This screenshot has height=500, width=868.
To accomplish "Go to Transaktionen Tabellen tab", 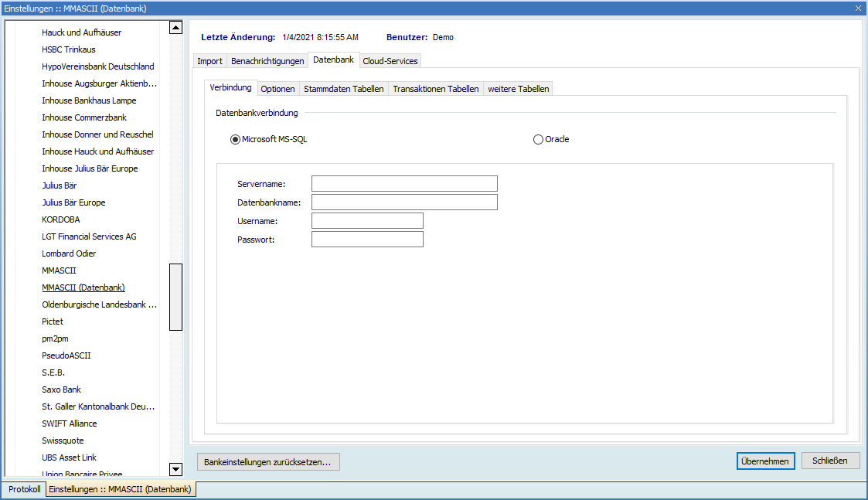I will (x=435, y=89).
